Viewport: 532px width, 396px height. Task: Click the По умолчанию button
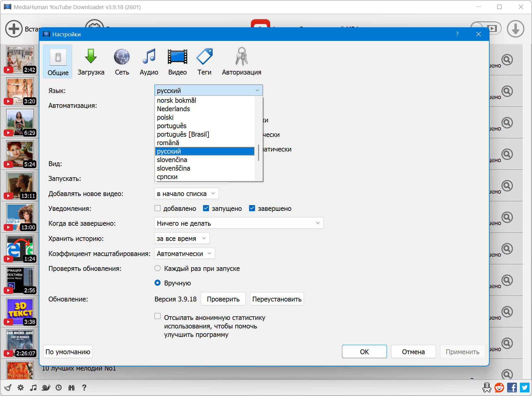click(68, 352)
